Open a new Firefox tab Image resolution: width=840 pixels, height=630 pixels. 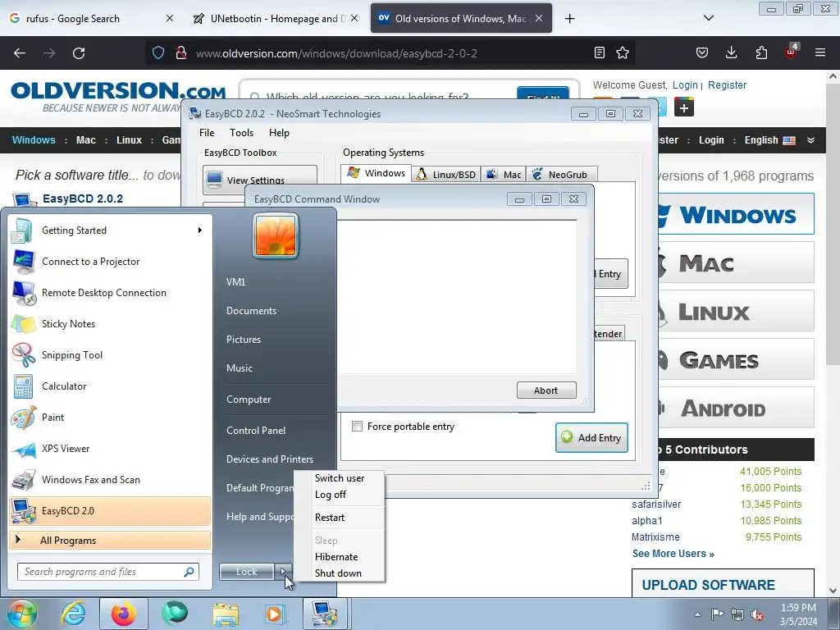tap(570, 18)
